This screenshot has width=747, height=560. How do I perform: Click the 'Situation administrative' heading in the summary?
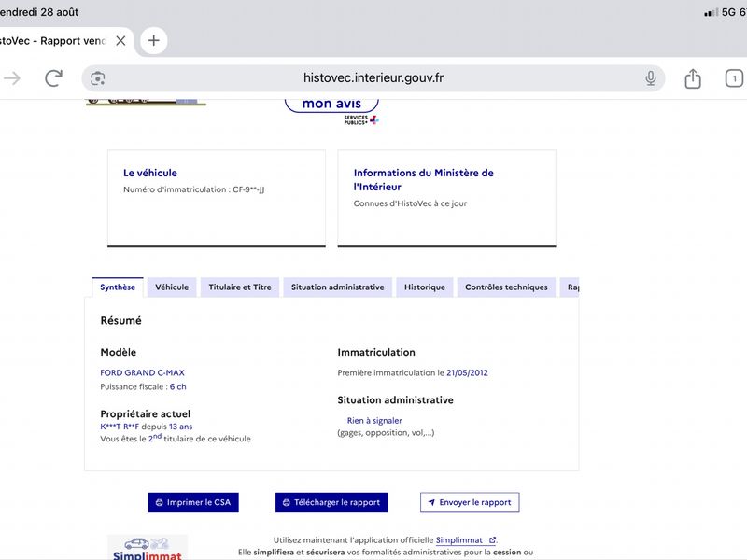point(395,400)
